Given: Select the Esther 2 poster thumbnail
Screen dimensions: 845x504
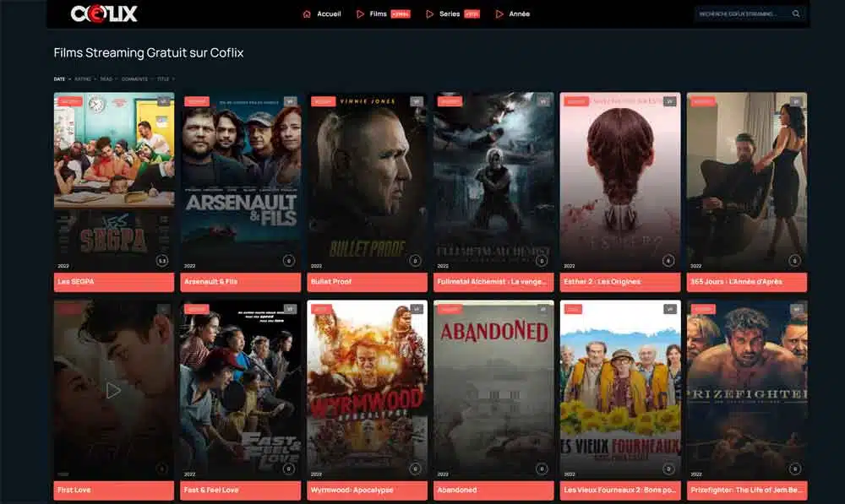Looking at the screenshot, I should click(620, 182).
